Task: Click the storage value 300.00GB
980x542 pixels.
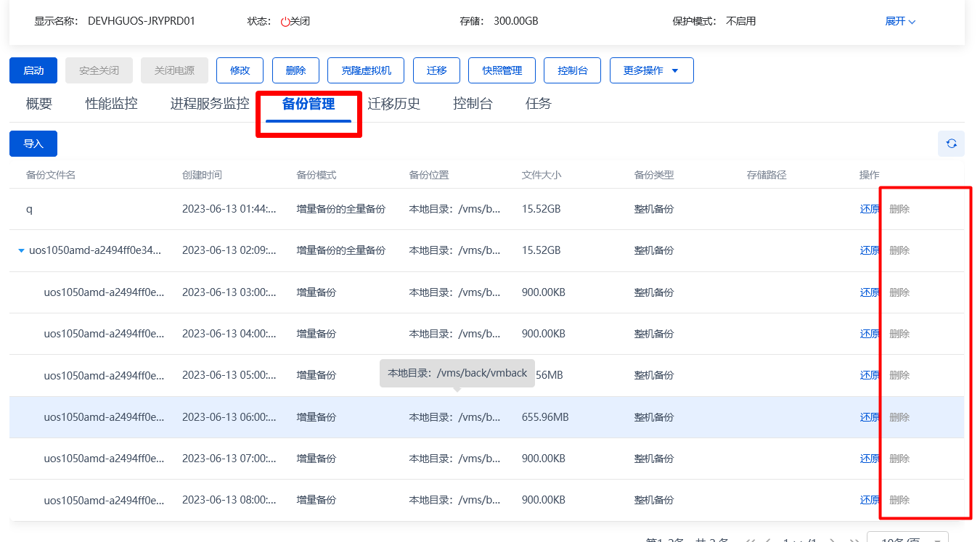Action: (x=516, y=21)
